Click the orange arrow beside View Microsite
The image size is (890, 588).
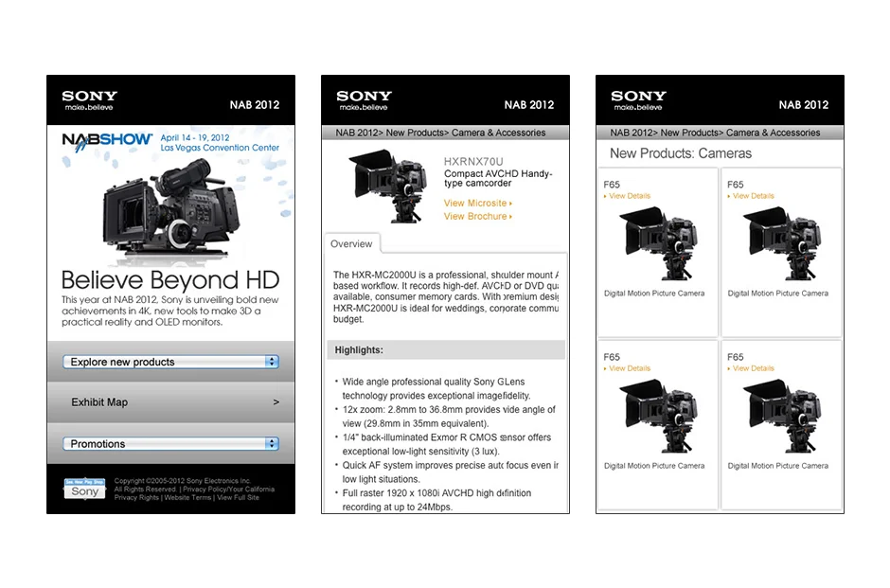[508, 203]
